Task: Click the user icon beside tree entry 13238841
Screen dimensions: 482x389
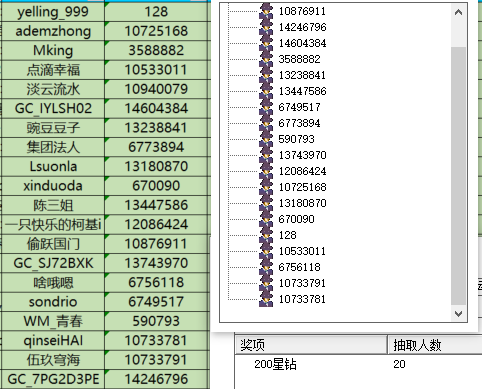Action: point(266,75)
